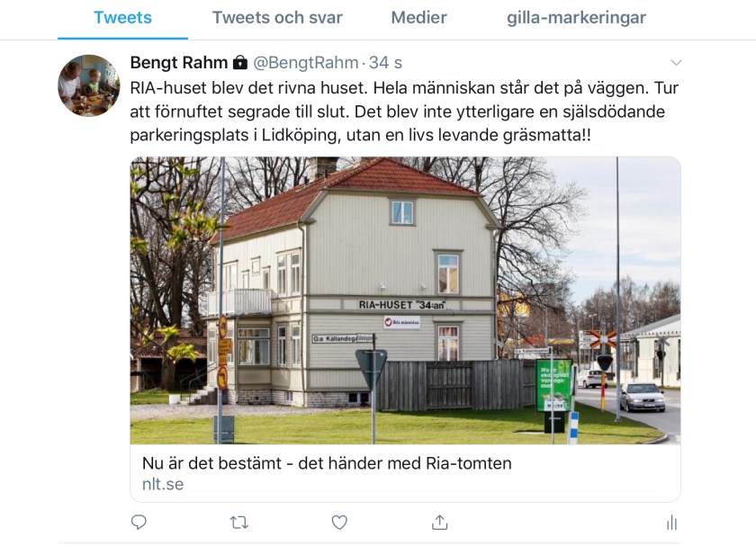The image size is (756, 546).
Task: Open the @BengtRahm handle link
Action: [306, 63]
